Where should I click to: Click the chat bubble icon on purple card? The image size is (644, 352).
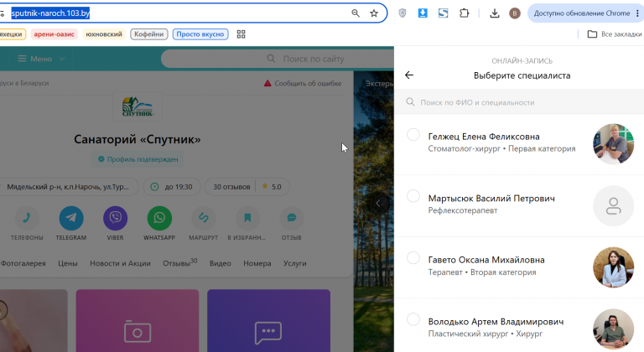coord(268,333)
